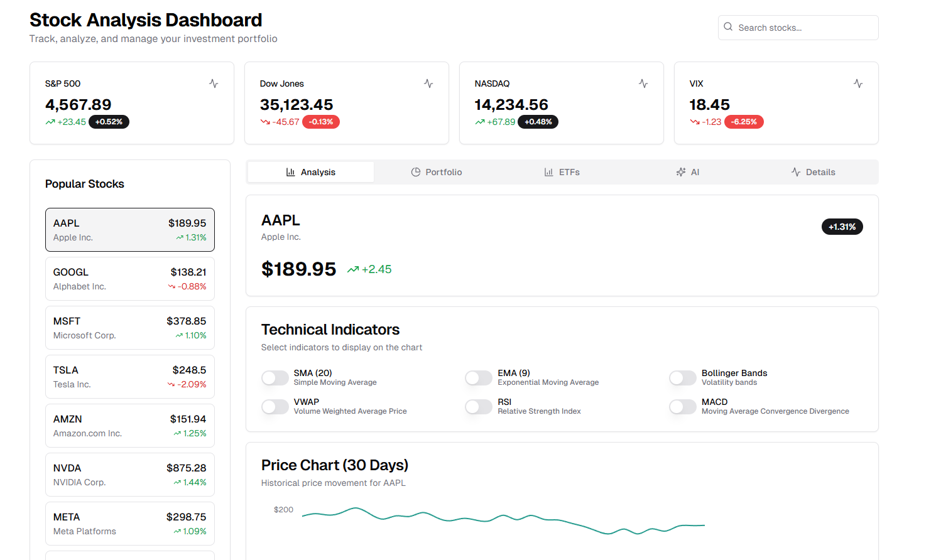Choose the NVDA stock card

pyautogui.click(x=130, y=475)
